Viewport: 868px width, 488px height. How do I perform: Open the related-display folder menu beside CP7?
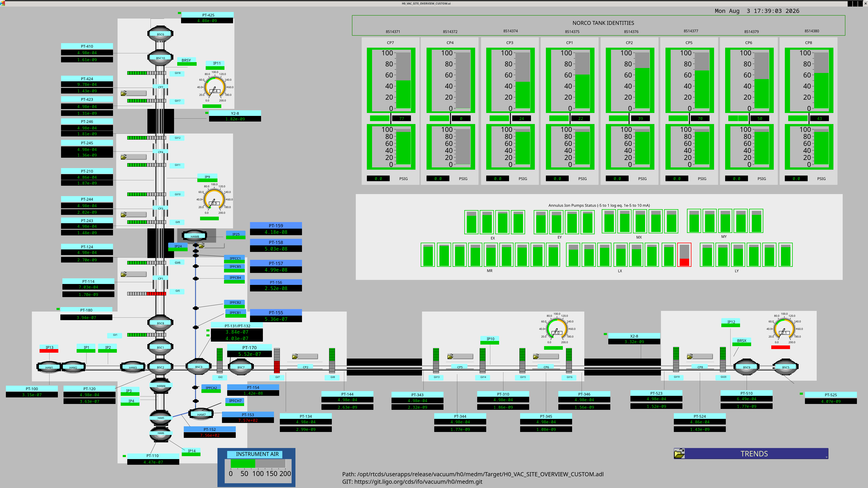point(134,93)
